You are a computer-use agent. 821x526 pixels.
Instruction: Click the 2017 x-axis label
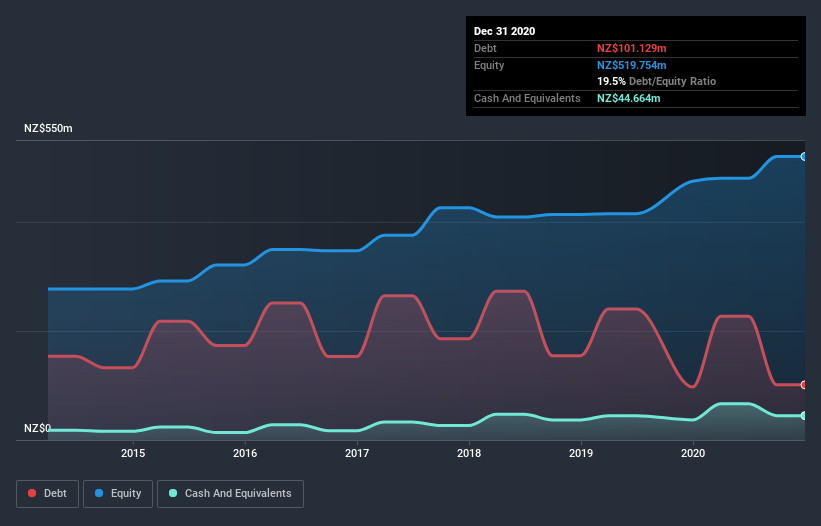357,453
